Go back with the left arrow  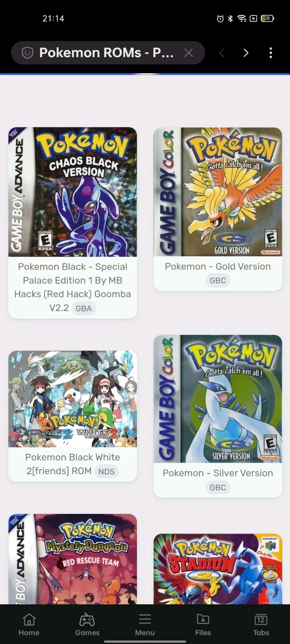point(221,52)
